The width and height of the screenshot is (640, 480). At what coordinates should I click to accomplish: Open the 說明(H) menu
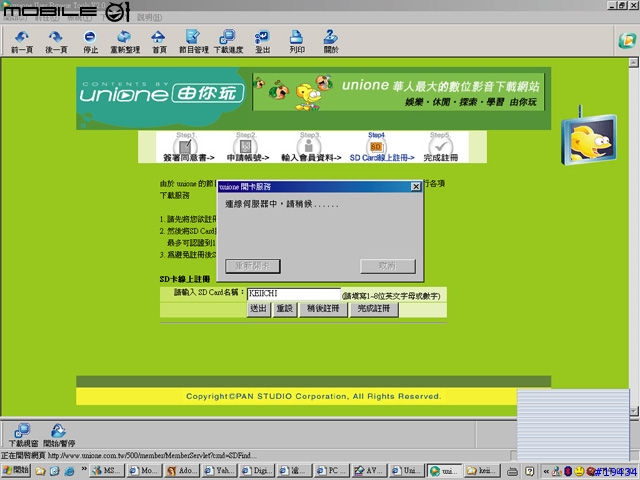[149, 18]
